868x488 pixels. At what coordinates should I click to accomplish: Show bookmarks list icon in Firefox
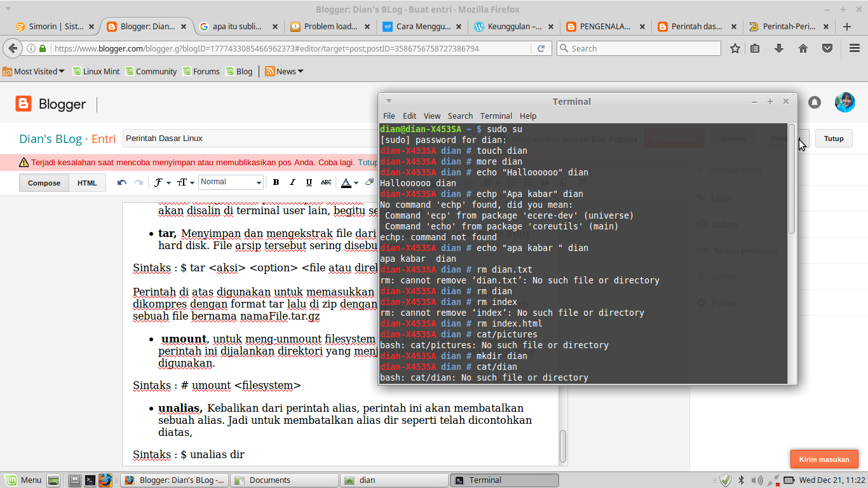755,48
